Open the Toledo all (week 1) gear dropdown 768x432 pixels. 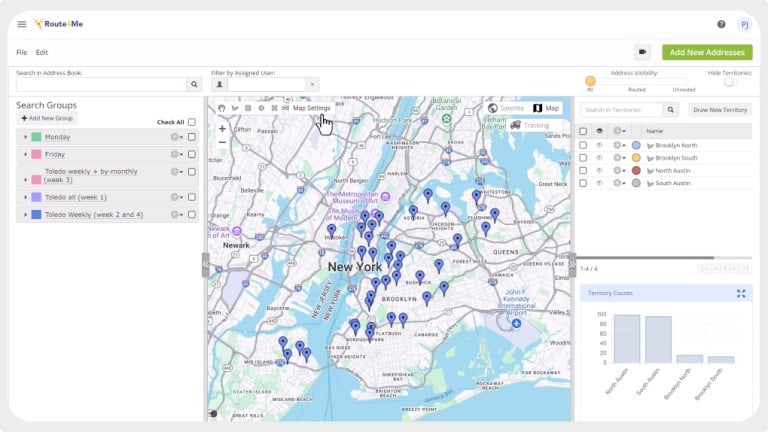pyautogui.click(x=176, y=197)
